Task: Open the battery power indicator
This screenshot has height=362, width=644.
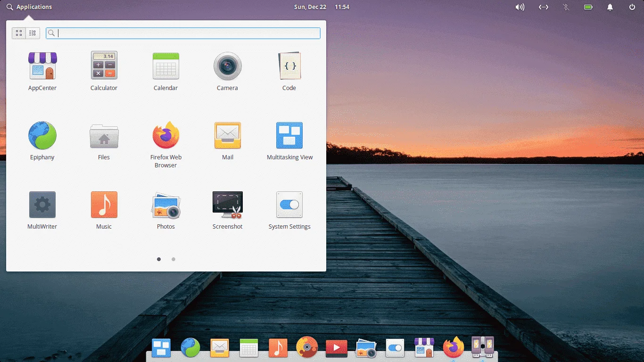Action: 588,7
